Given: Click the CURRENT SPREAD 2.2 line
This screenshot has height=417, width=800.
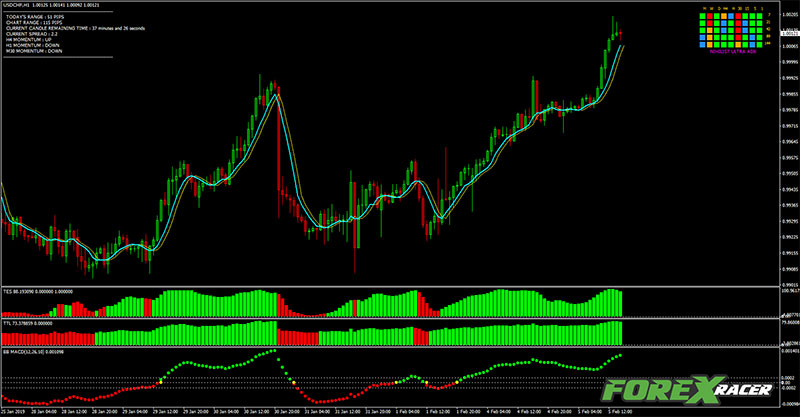Looking at the screenshot, I should (32, 34).
